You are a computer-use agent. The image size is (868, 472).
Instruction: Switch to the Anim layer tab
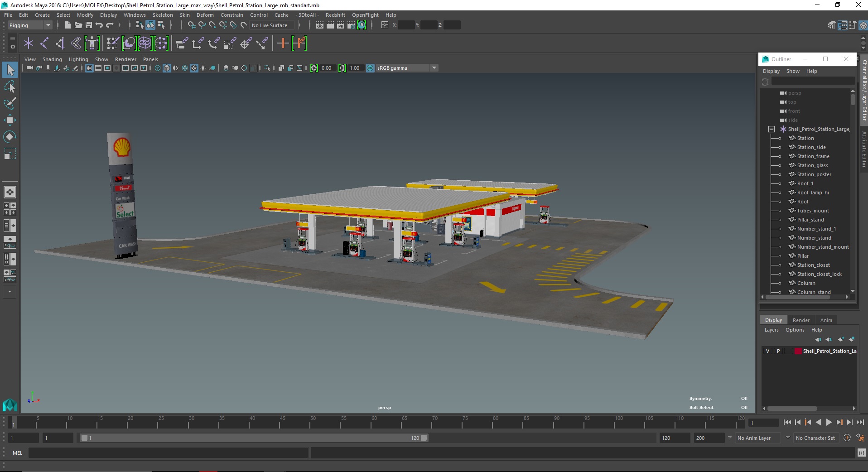coord(826,320)
